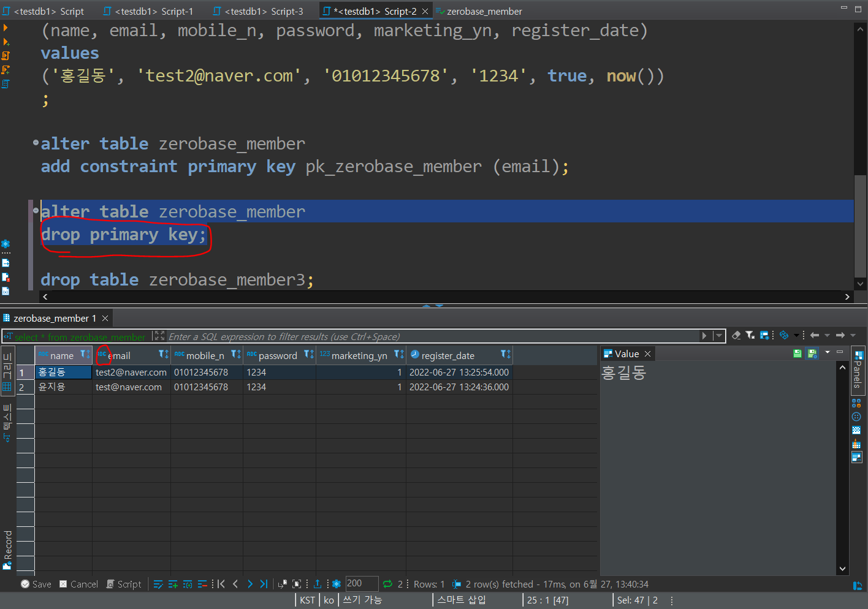Delete current row red minus icon
This screenshot has height=609, width=868.
pyautogui.click(x=202, y=584)
